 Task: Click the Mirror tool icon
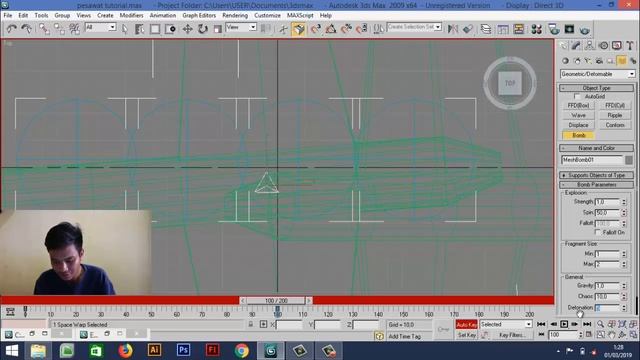453,29
